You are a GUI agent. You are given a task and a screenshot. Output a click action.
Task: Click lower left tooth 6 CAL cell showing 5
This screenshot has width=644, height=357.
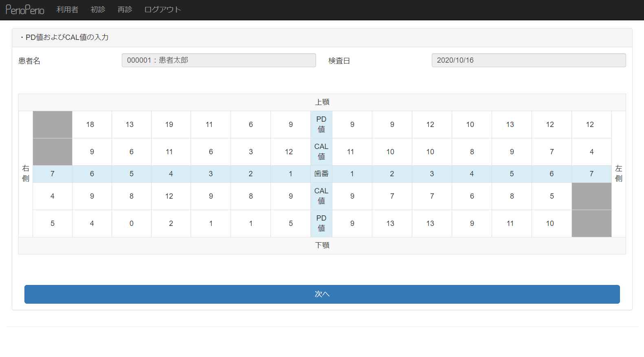click(x=552, y=196)
